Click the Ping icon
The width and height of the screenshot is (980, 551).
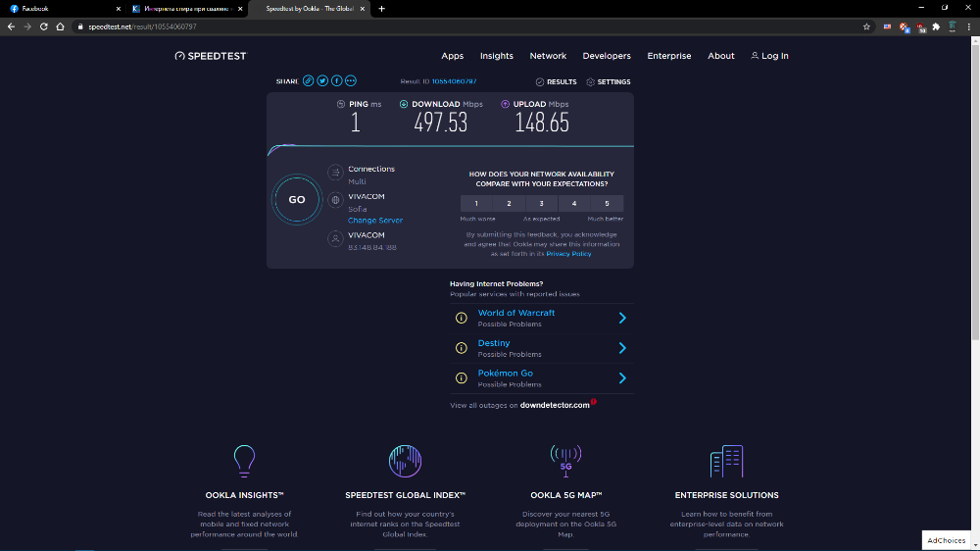[x=341, y=104]
